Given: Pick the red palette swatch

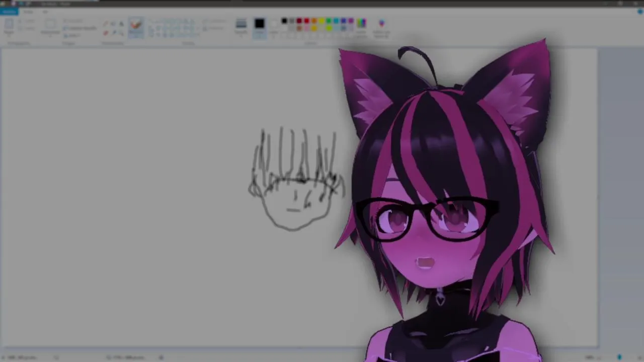Looking at the screenshot, I should (x=306, y=21).
